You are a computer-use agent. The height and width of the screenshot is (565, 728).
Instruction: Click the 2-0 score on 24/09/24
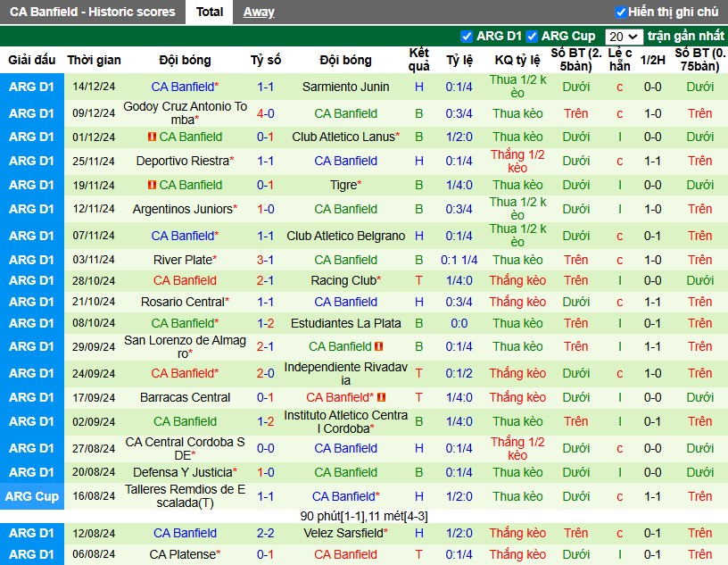tap(266, 374)
